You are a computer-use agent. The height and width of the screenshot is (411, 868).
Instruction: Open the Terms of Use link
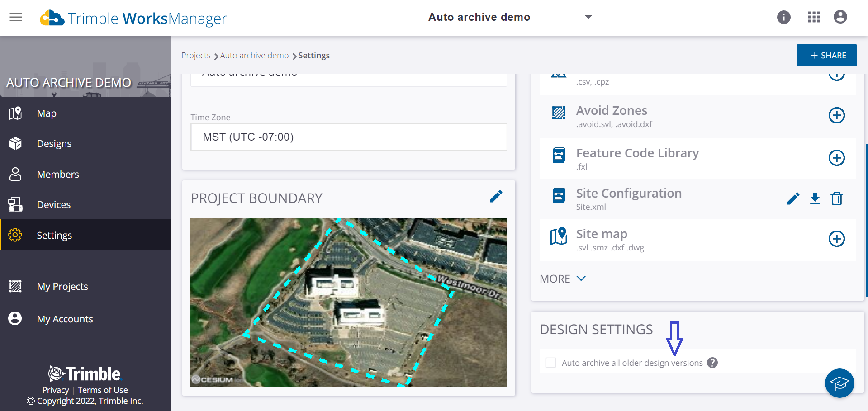tap(103, 390)
